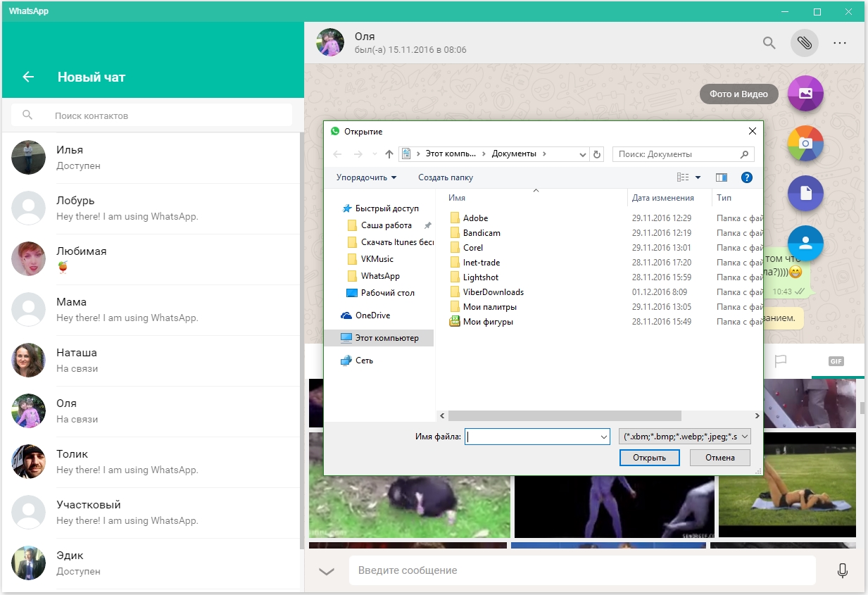Open the view options icon
Image resolution: width=868 pixels, height=595 pixels.
click(x=683, y=177)
